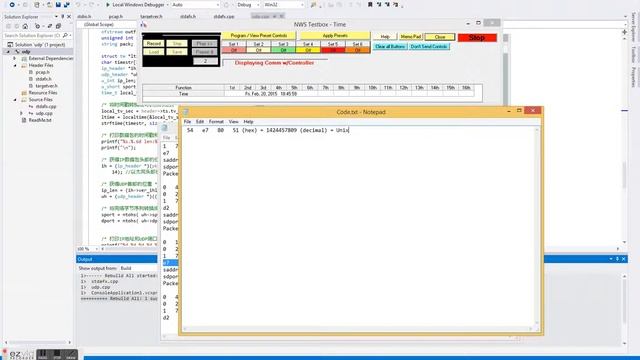Collapse the udp project node
This screenshot has height=360, width=640.
point(8,52)
